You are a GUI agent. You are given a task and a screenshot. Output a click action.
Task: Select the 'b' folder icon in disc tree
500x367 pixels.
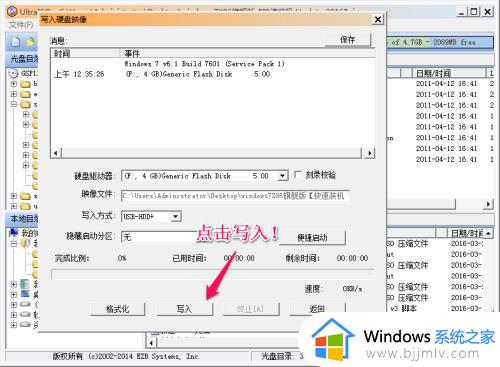pos(25,84)
